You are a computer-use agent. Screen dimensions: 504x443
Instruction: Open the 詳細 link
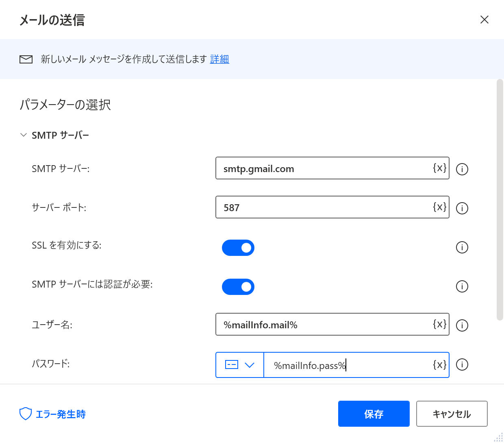pyautogui.click(x=219, y=59)
